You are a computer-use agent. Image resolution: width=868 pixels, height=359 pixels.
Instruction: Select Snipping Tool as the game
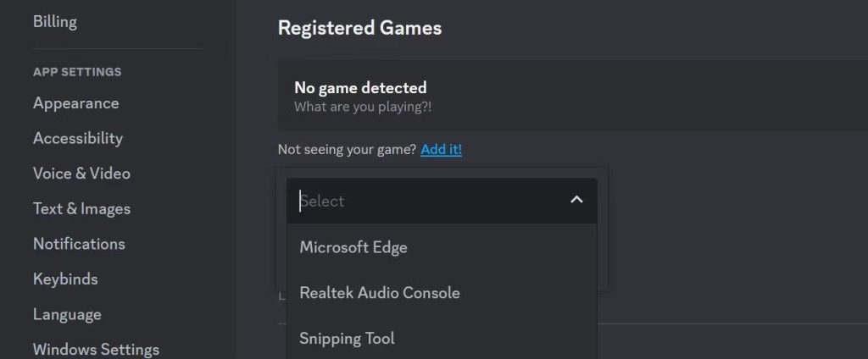coord(347,339)
